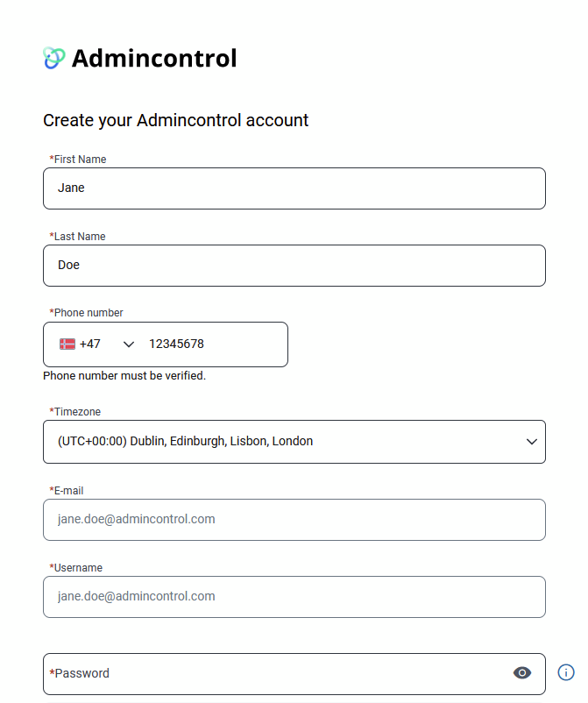Click inside the E-mail input field
The image size is (588, 703).
[294, 519]
